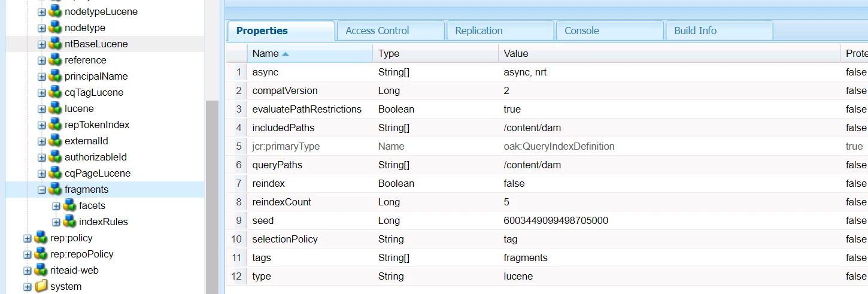Select the async property name cell
868x294 pixels.
pos(265,72)
